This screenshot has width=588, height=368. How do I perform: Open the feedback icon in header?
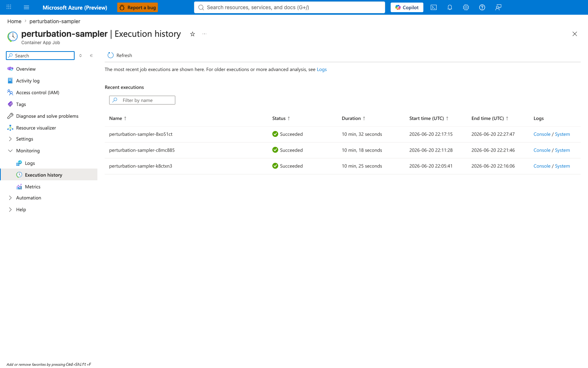click(x=498, y=7)
